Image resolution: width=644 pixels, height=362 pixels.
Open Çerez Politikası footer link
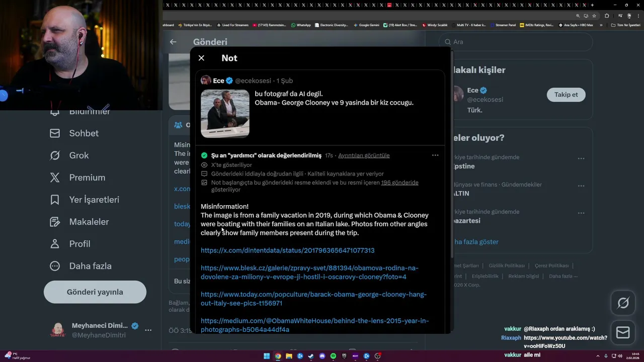coord(551,265)
